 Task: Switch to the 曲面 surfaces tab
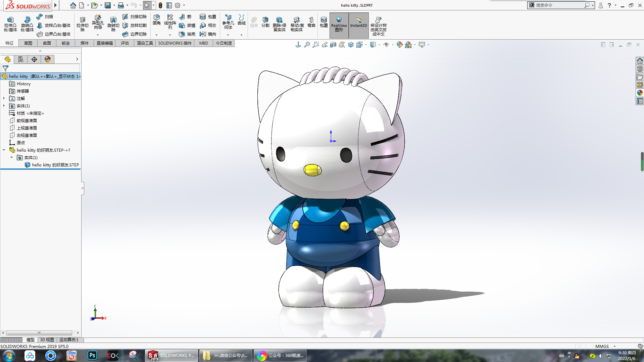(47, 43)
